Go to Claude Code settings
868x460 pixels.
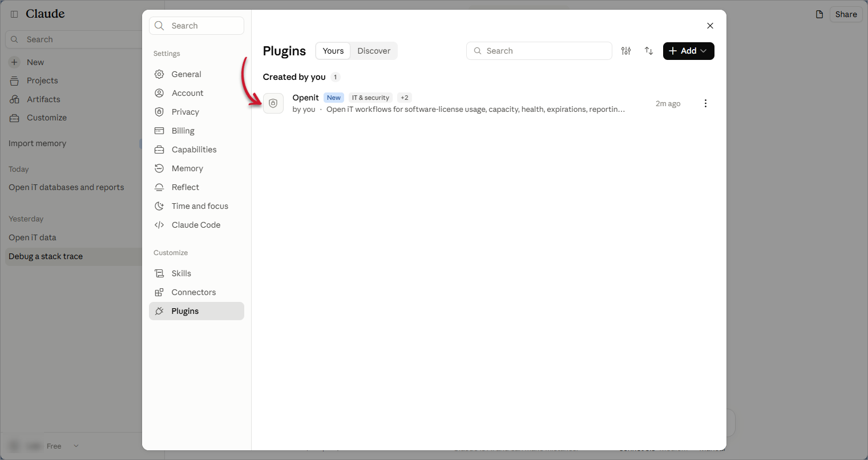pyautogui.click(x=196, y=225)
